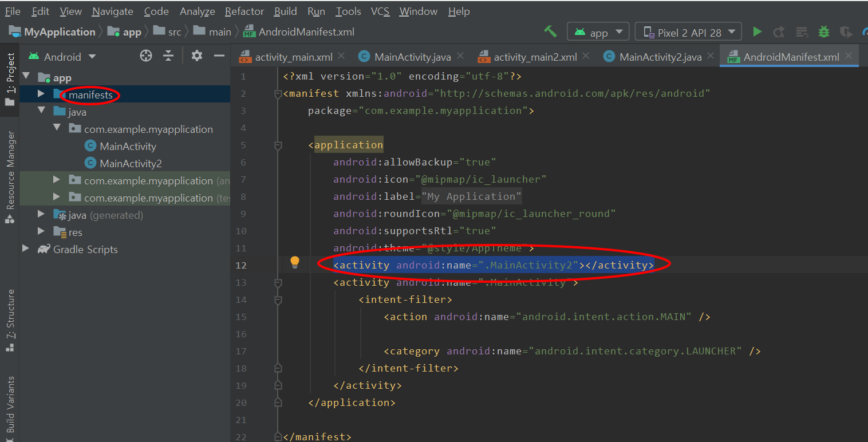Collapse the app module tree node

26,77
